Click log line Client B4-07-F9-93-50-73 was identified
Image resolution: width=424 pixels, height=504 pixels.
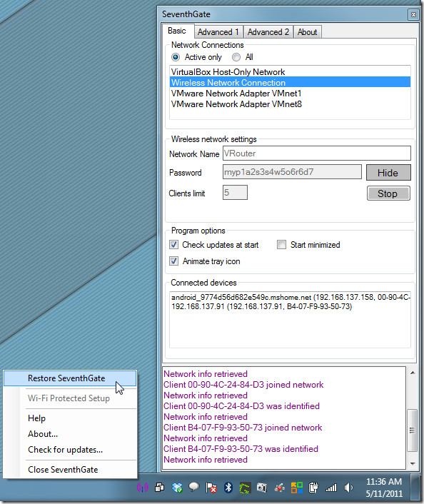(241, 449)
